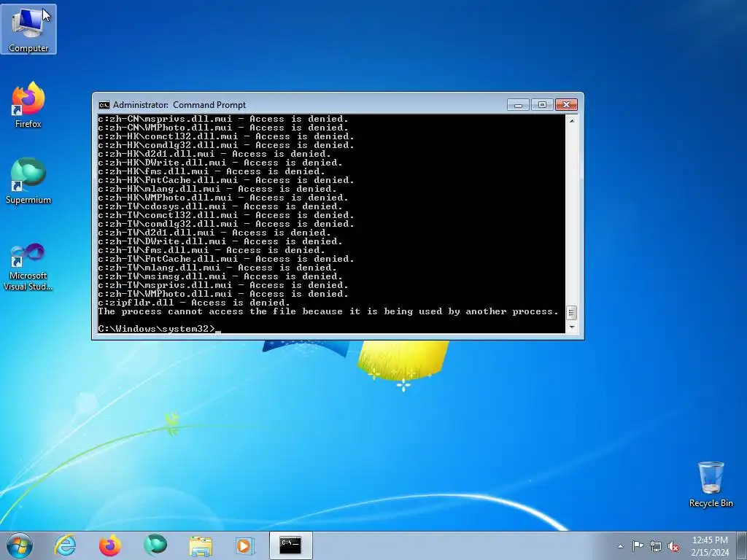Open Windows Media Player from taskbar

[245, 545]
